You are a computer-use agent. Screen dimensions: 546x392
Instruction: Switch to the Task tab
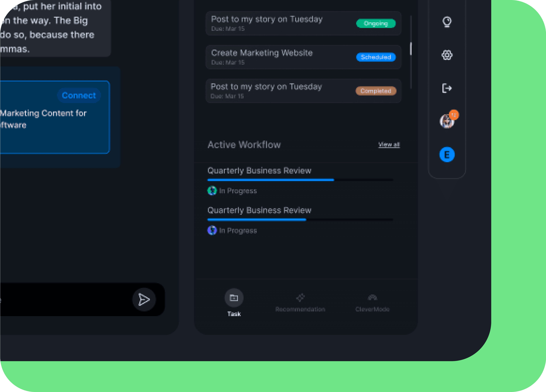point(234,303)
